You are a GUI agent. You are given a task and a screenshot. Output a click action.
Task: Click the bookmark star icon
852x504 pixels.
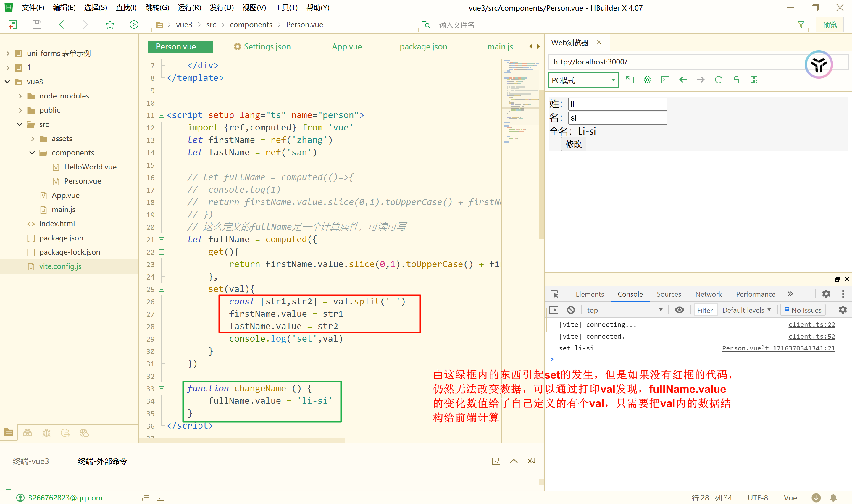[x=110, y=25]
